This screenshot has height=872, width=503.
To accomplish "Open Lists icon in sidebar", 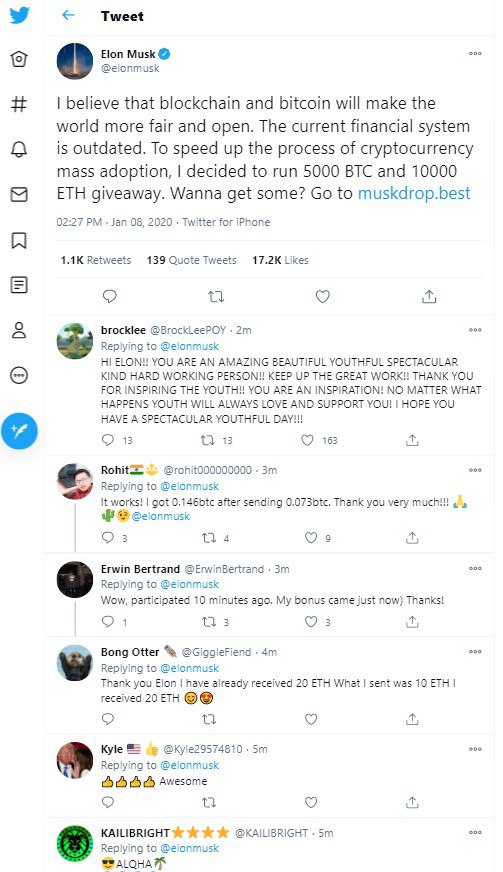I will tap(19, 285).
